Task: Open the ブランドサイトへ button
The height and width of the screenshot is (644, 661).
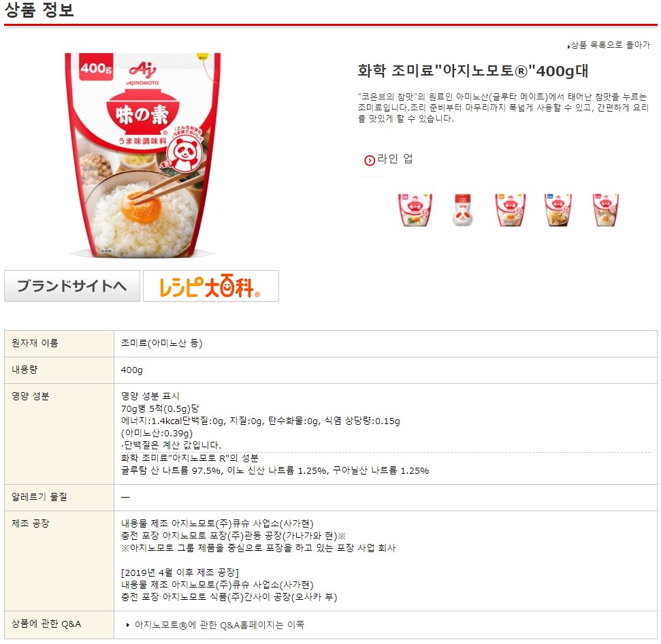Action: 72,286
